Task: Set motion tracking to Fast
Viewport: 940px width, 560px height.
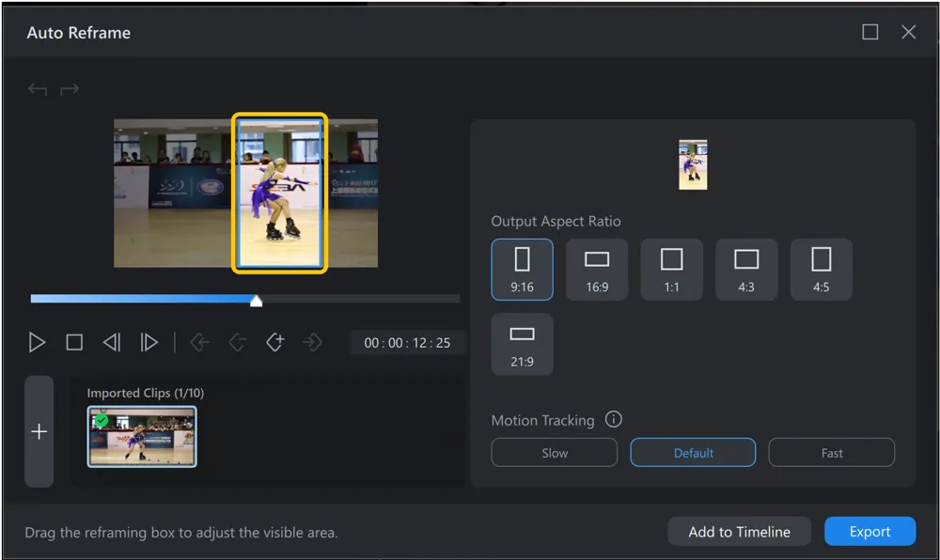Action: [832, 453]
